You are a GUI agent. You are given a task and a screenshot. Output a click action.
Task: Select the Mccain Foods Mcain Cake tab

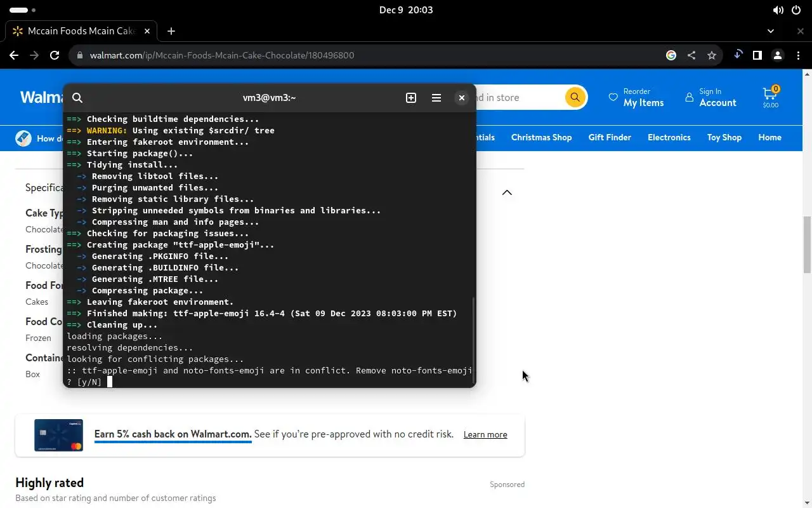pyautogui.click(x=81, y=30)
